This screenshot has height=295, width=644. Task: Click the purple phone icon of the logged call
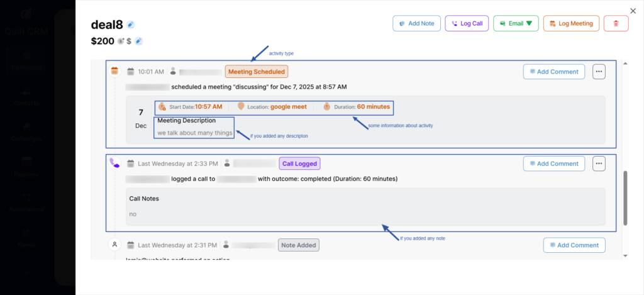click(x=114, y=162)
